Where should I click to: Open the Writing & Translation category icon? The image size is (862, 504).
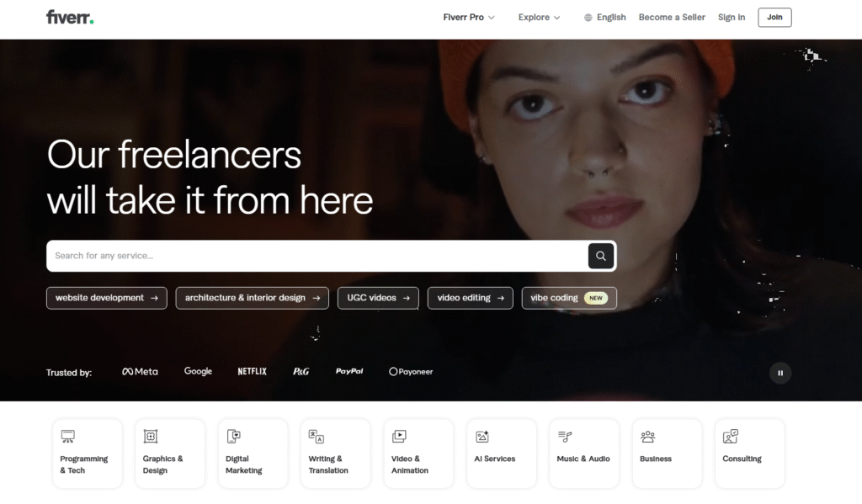tap(317, 437)
